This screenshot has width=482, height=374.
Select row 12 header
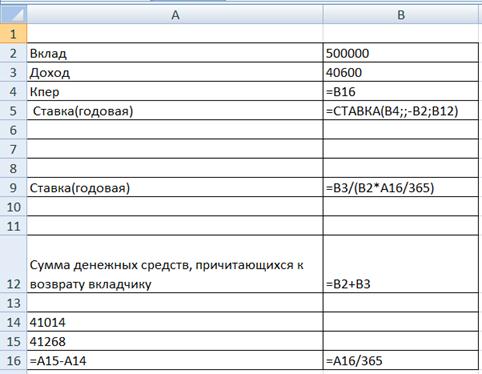pyautogui.click(x=13, y=264)
